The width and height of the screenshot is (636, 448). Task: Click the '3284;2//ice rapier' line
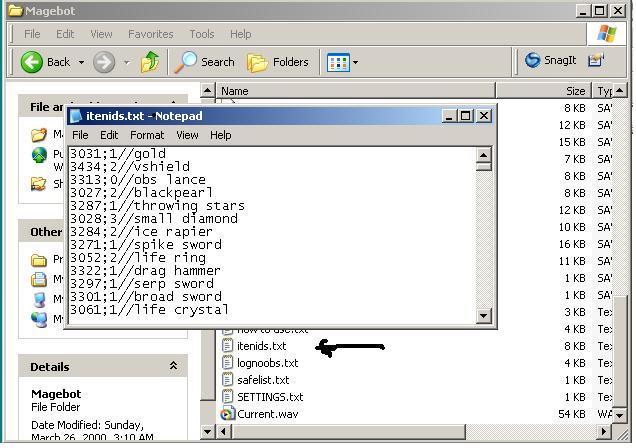[141, 232]
